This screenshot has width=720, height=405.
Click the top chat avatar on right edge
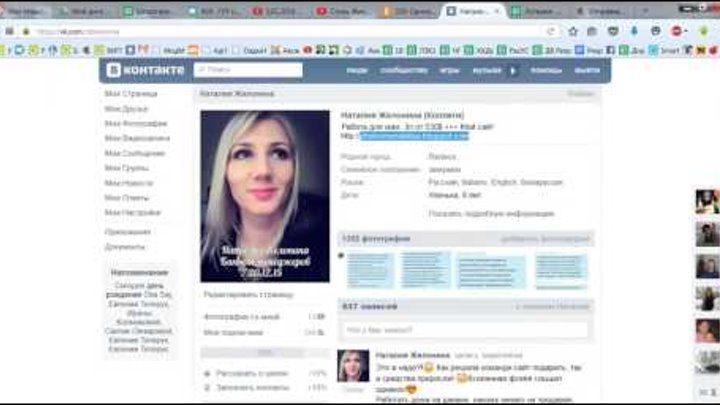[707, 201]
